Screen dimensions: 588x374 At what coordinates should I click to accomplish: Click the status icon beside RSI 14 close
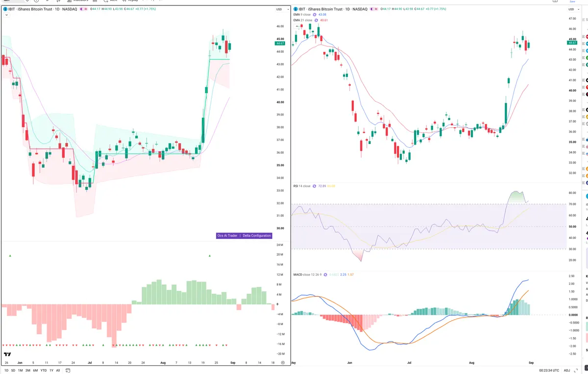(314, 186)
